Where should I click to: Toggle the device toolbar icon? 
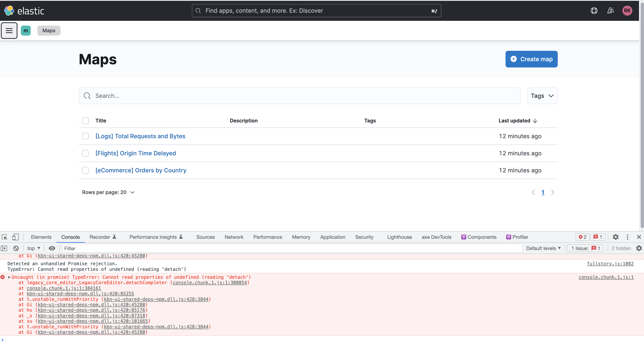click(x=16, y=237)
